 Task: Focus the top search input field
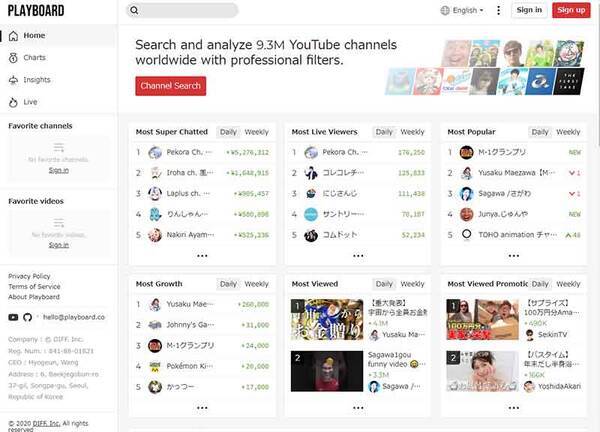coord(183,10)
